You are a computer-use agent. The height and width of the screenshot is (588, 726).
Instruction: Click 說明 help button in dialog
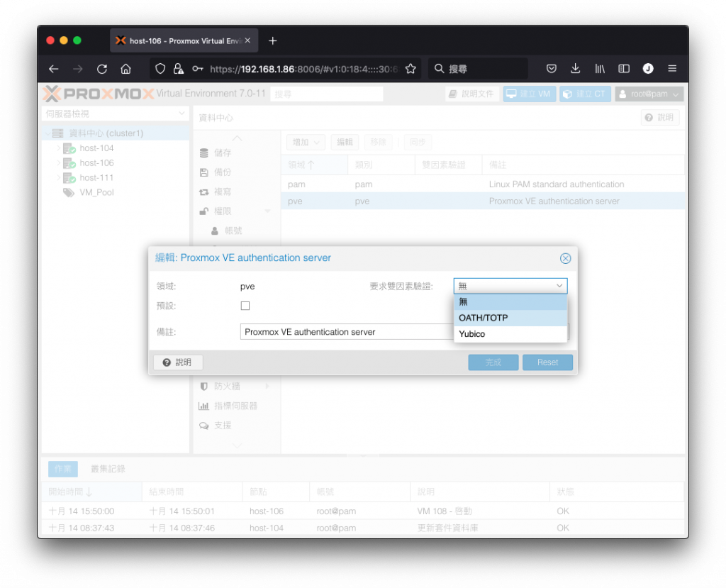178,362
